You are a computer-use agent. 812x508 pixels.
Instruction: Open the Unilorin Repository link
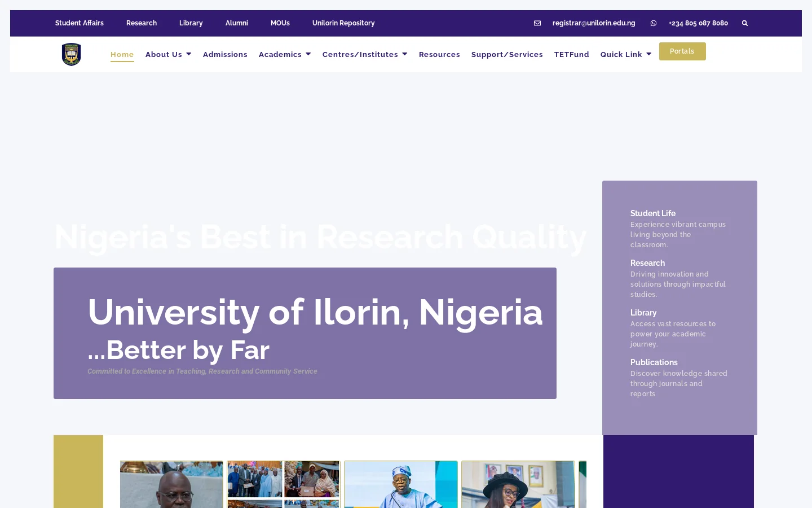[x=343, y=23]
